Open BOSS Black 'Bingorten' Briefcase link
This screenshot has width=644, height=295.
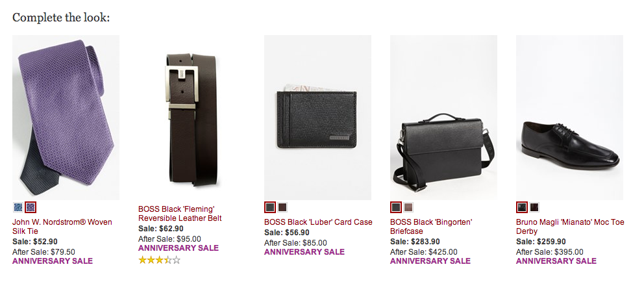click(x=431, y=227)
